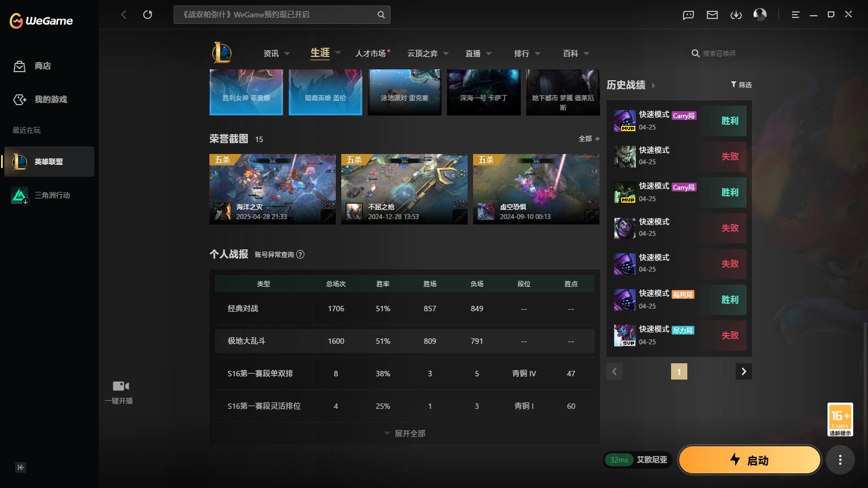Click the S16第一赛段灵活排位 row
The height and width of the screenshot is (488, 868).
(405, 406)
